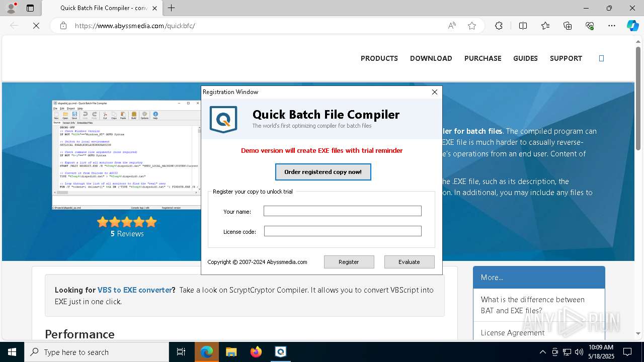Open the notification center
Viewport: 644px width, 362px height.
[x=627, y=352]
